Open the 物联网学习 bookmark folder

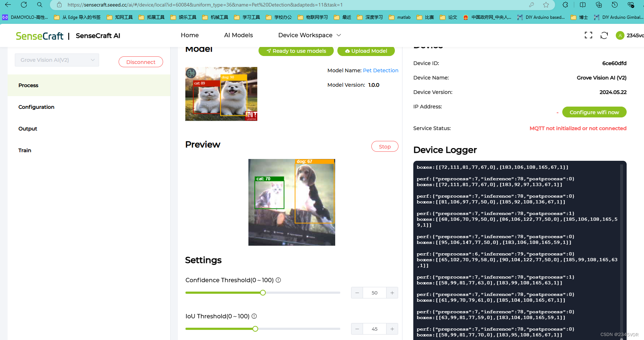click(x=313, y=17)
